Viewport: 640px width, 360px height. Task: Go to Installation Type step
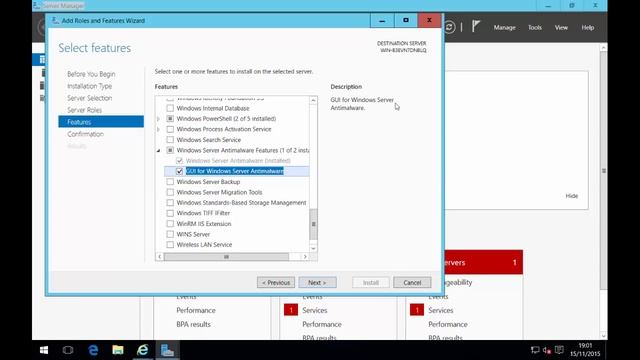(x=89, y=86)
